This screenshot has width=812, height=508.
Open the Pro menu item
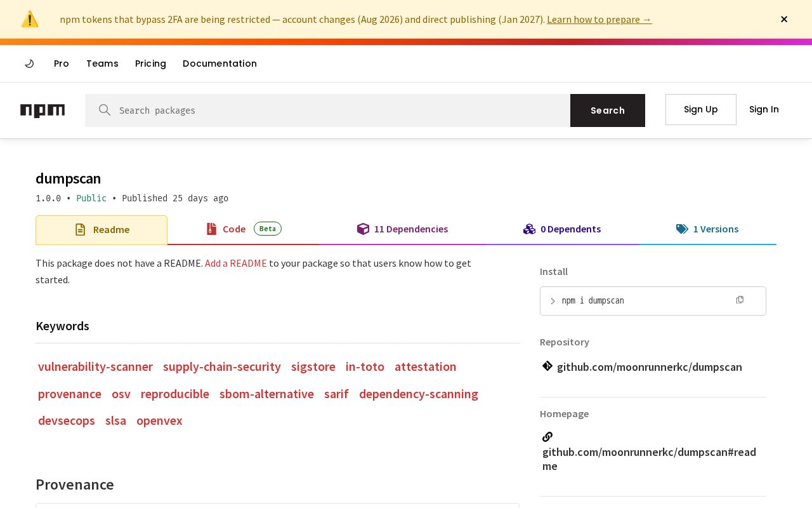(x=62, y=63)
